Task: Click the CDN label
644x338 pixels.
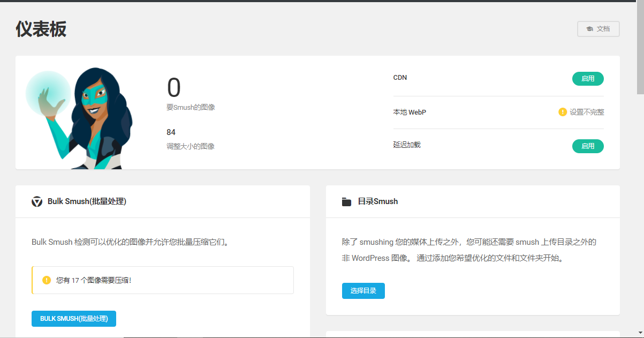Action: point(400,78)
